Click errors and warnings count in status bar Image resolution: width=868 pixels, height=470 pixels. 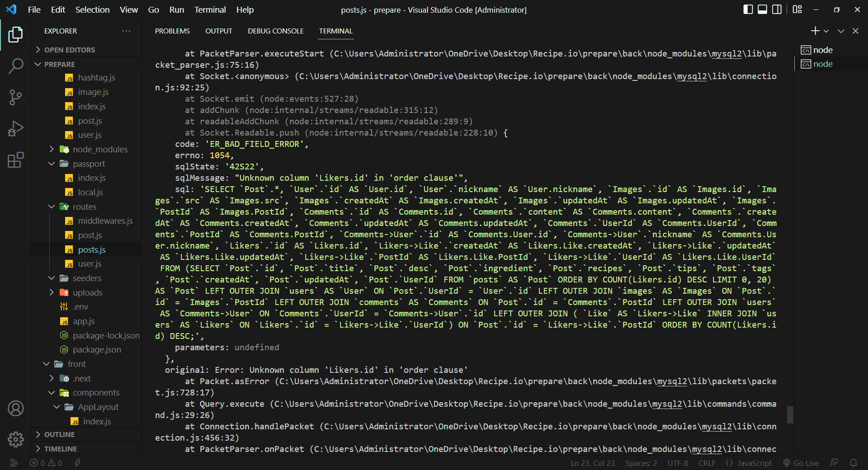pyautogui.click(x=46, y=463)
